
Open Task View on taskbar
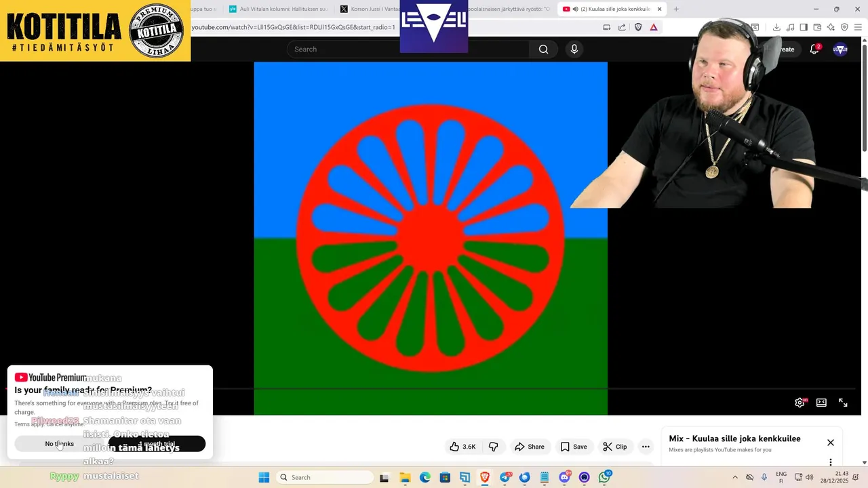tap(384, 477)
